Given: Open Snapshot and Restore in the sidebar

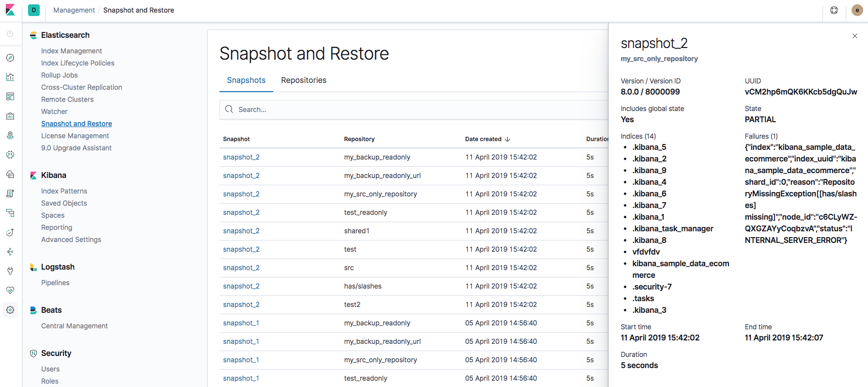Looking at the screenshot, I should click(x=77, y=124).
